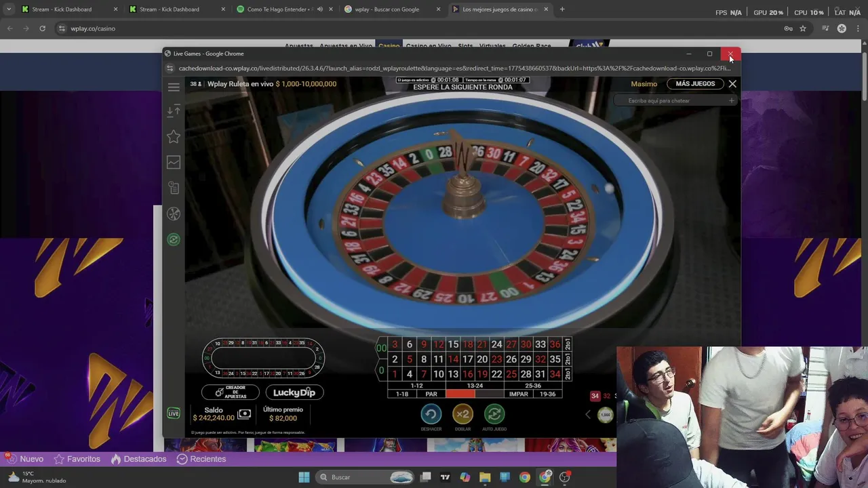The image size is (868, 488).
Task: Bet on the green 0 cell
Action: point(381,371)
